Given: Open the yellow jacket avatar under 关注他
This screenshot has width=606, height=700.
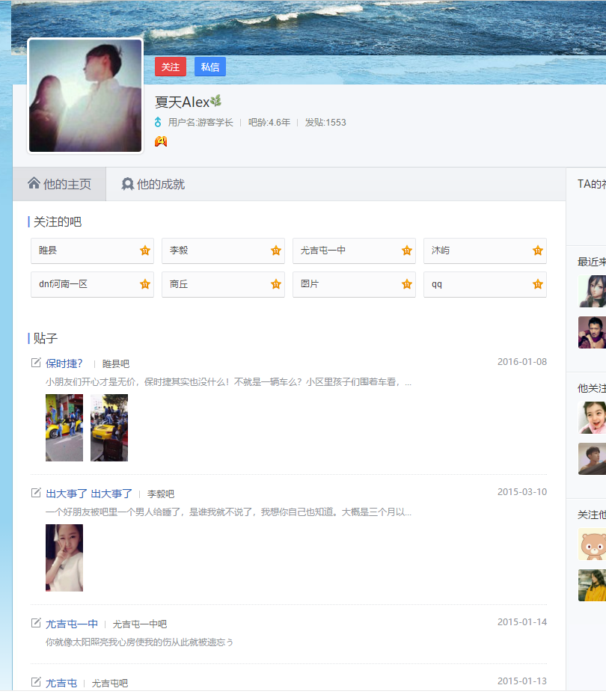Looking at the screenshot, I should 592,586.
